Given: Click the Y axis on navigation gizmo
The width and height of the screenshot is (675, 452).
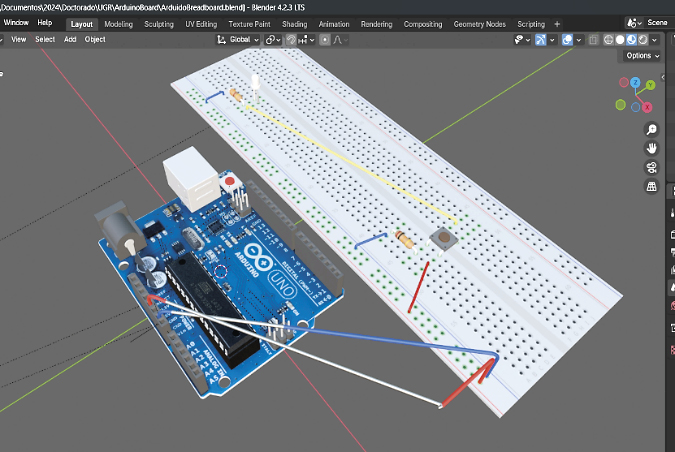Looking at the screenshot, I should (650, 85).
